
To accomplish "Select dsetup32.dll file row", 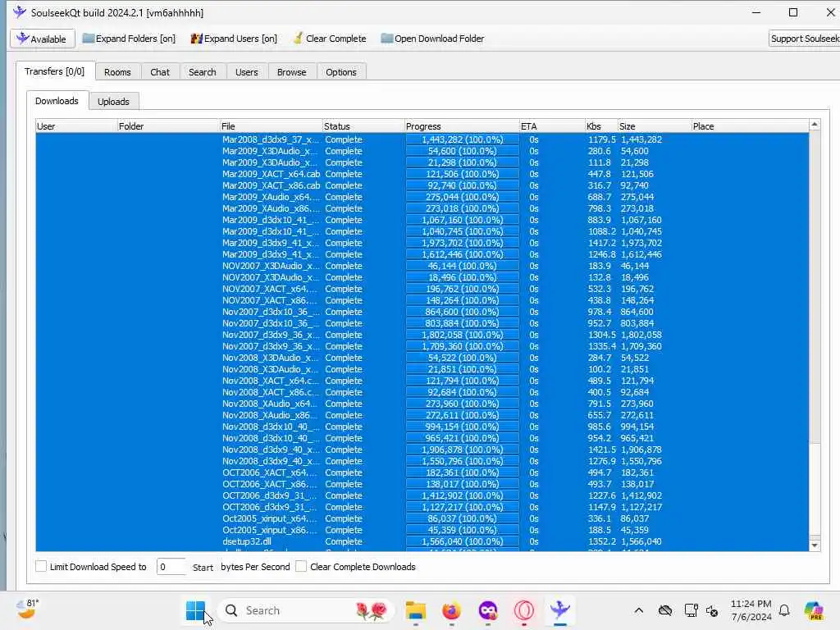I will [422, 541].
